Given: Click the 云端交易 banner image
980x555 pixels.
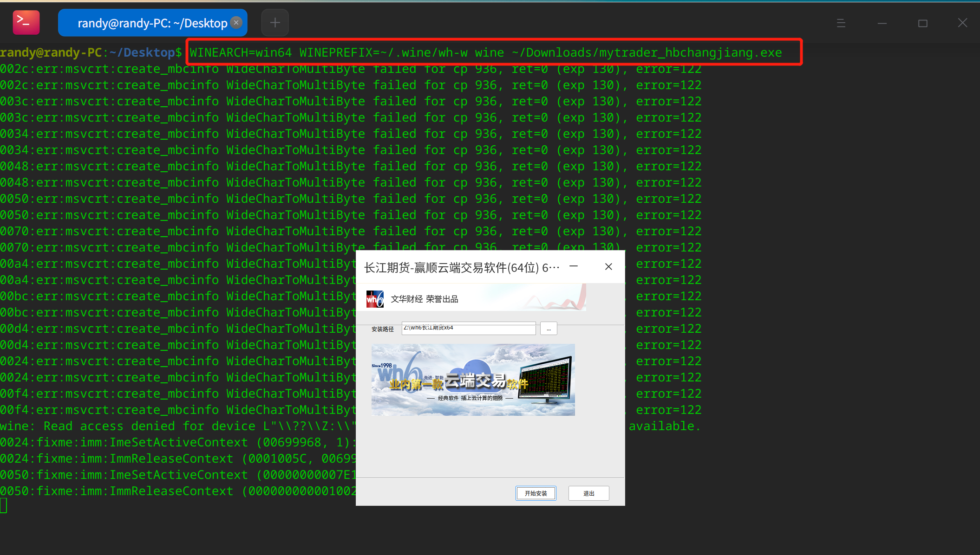Looking at the screenshot, I should pyautogui.click(x=473, y=380).
